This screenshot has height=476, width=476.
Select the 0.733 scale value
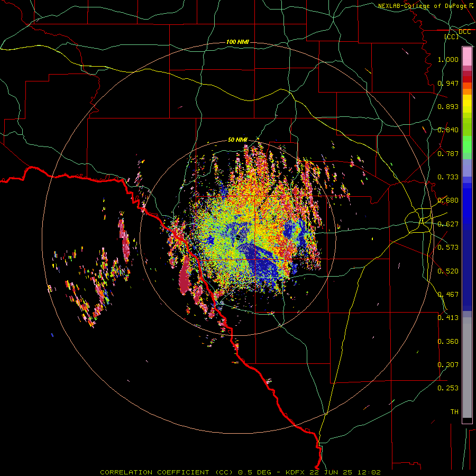pyautogui.click(x=448, y=177)
